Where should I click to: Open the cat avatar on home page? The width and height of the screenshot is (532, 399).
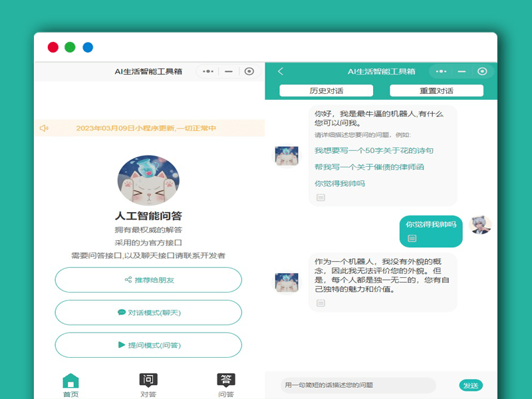tap(148, 180)
